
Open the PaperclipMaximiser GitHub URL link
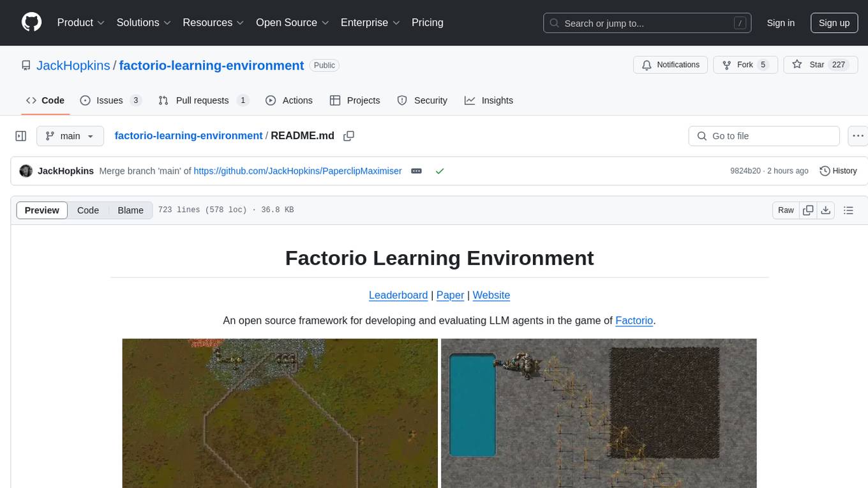click(x=297, y=171)
